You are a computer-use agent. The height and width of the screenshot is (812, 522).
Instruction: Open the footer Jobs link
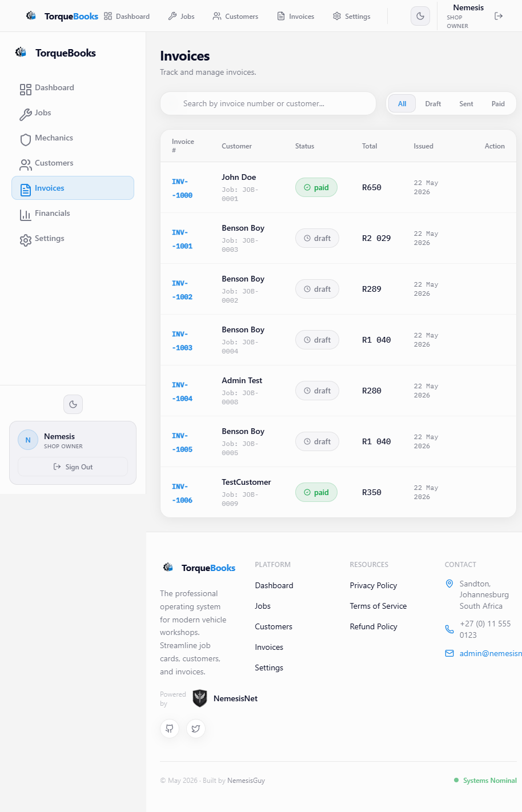[x=263, y=606]
